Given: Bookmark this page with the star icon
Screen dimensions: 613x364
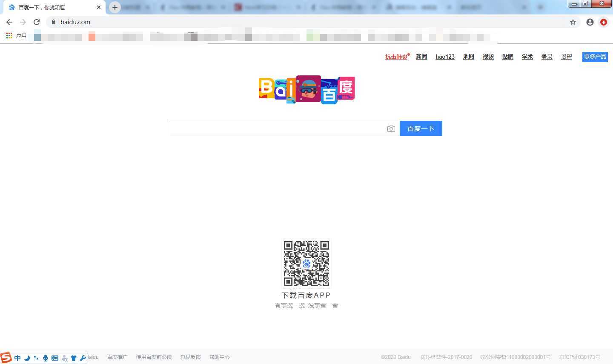Looking at the screenshot, I should (573, 22).
